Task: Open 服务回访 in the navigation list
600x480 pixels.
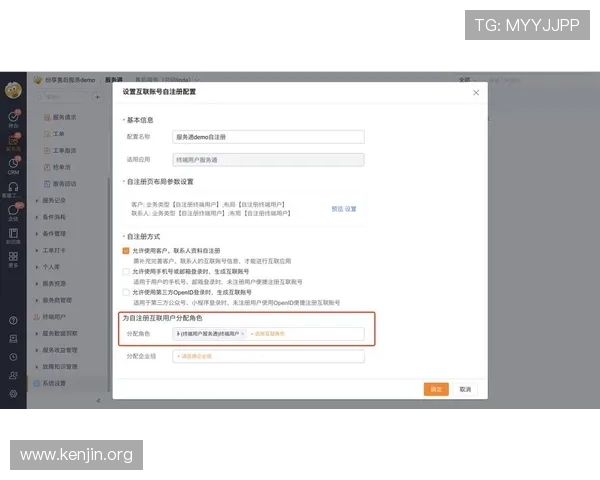Action: coord(64,184)
